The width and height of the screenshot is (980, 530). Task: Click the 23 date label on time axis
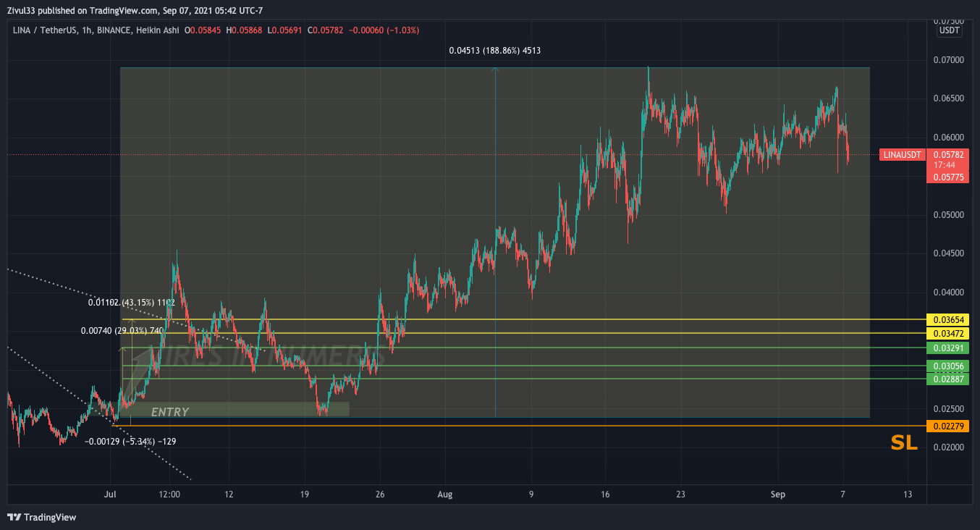pos(680,495)
